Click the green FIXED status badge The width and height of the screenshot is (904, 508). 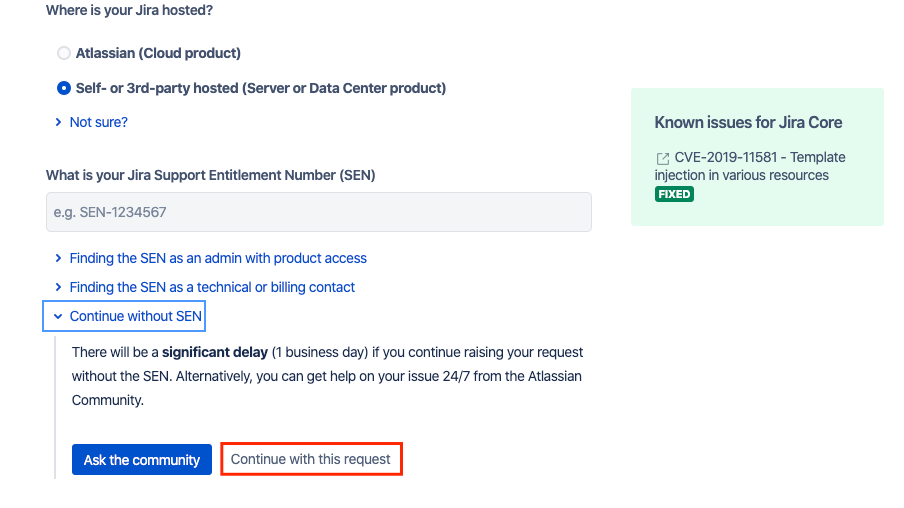(x=674, y=194)
